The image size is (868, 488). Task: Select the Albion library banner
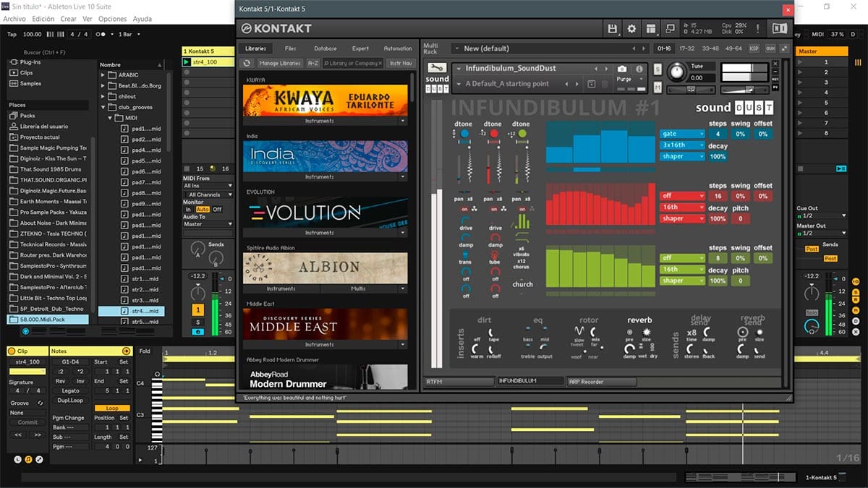[325, 267]
